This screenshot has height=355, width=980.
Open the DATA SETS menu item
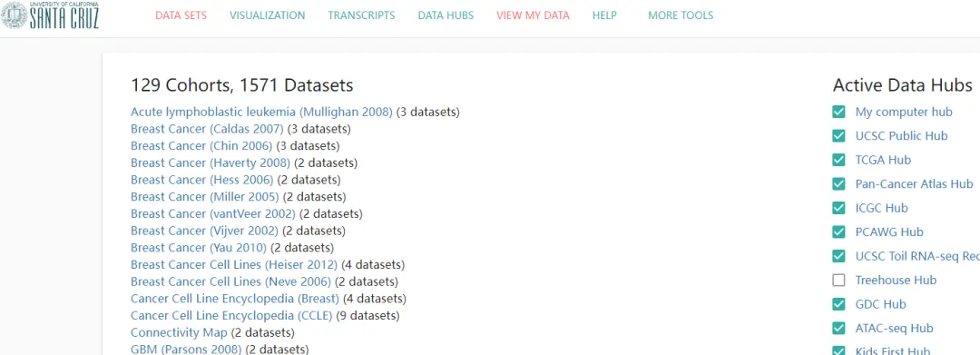181,15
